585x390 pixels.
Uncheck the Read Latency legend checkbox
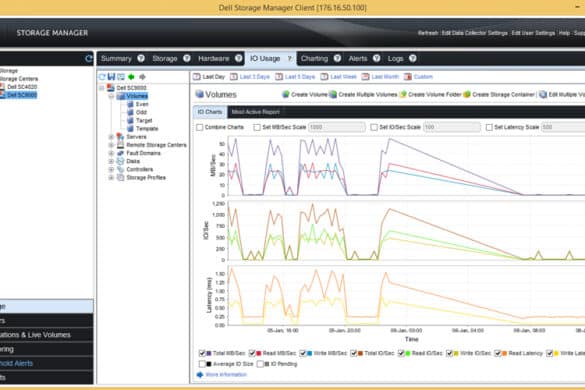click(x=498, y=353)
